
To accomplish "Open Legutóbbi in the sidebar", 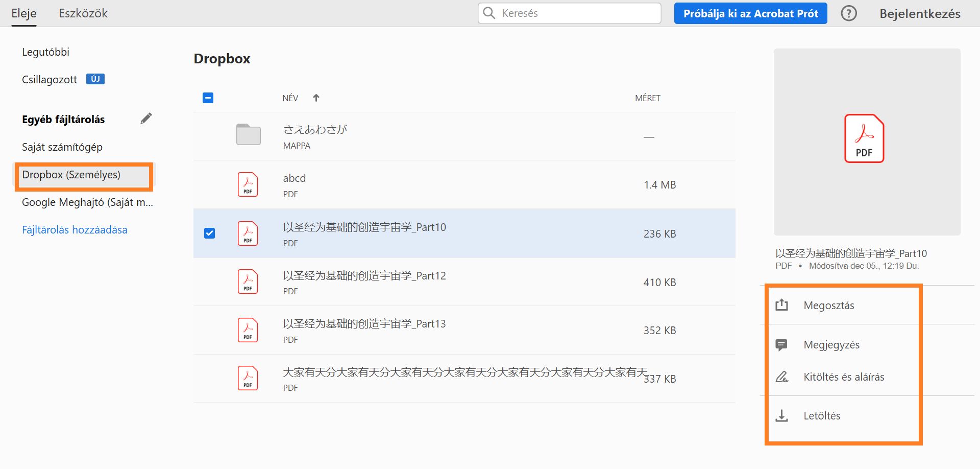I will pyautogui.click(x=45, y=52).
